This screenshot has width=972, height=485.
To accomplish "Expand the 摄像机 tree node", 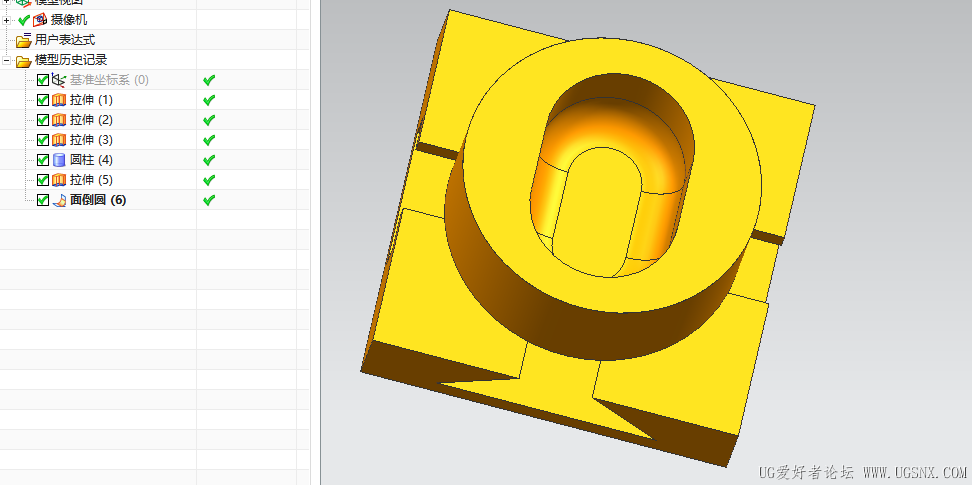I will point(6,20).
